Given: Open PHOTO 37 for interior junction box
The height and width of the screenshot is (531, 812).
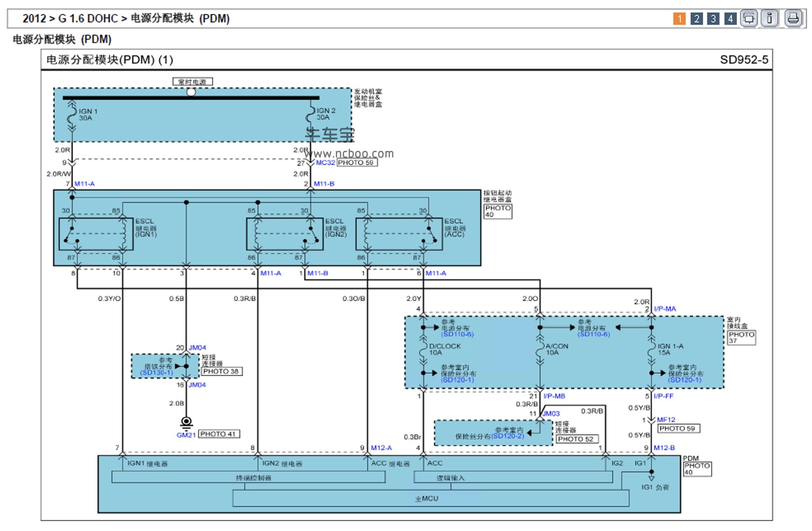Looking at the screenshot, I should [741, 338].
